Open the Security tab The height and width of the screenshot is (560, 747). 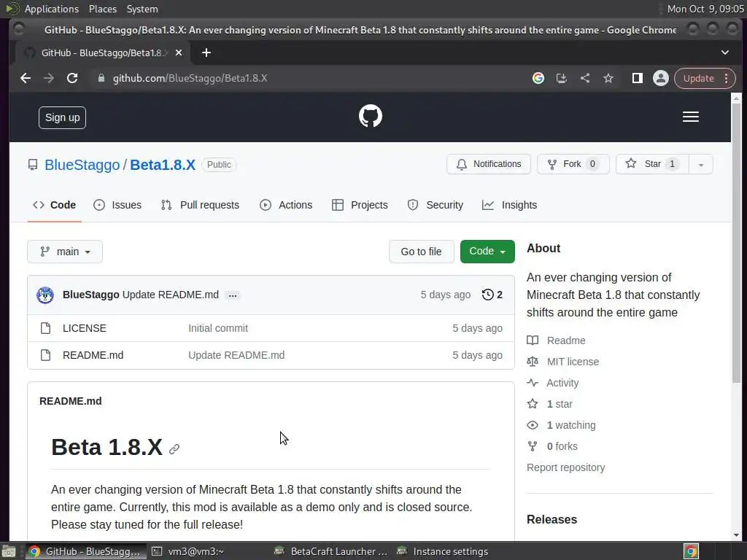(435, 205)
